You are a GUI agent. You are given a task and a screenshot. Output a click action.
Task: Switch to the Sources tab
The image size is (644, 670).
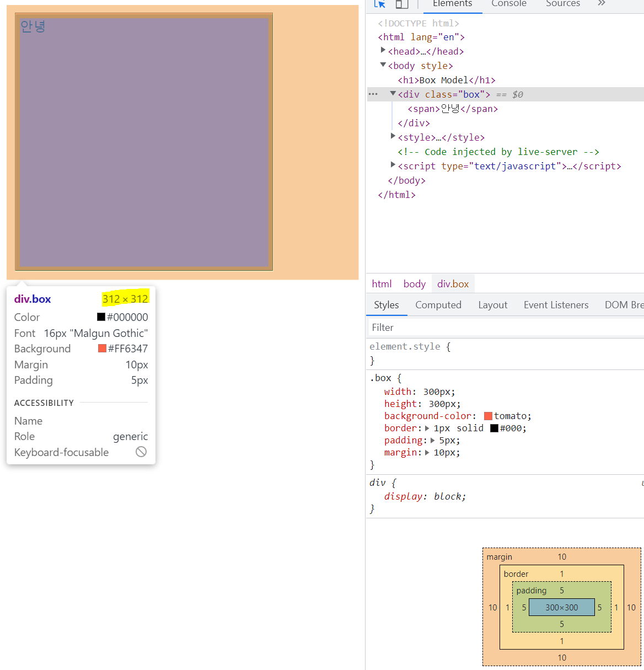[563, 4]
